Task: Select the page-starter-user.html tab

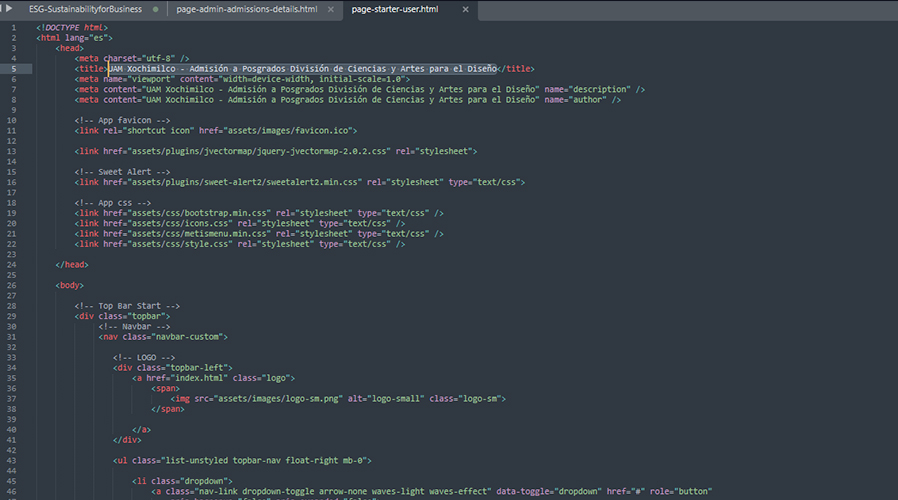Action: [394, 10]
